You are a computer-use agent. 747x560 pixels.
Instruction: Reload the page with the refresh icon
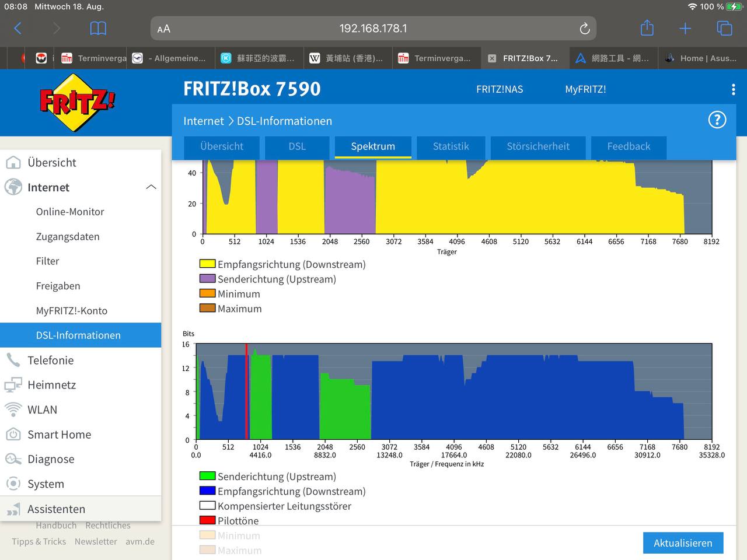(584, 29)
